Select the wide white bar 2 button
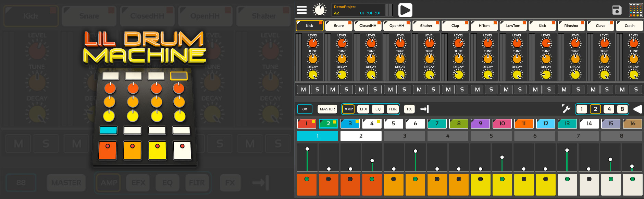The image size is (644, 199). (361, 136)
